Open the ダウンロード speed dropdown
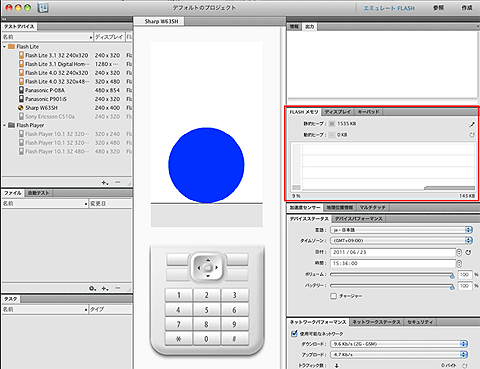The image size is (480, 369). coord(399,344)
